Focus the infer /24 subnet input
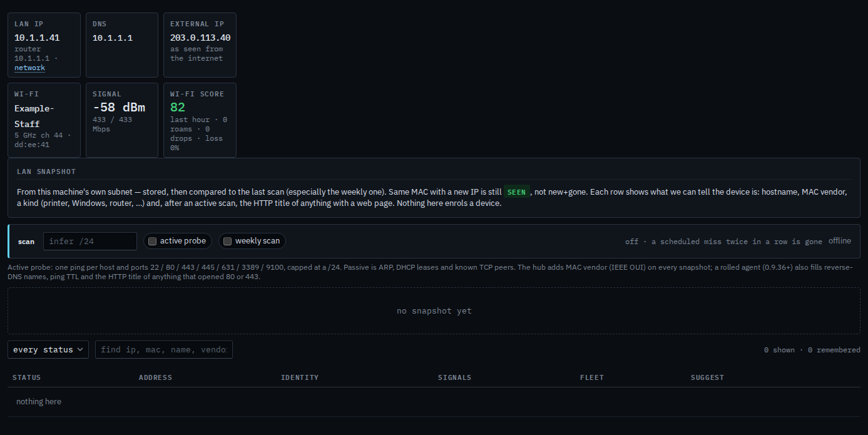The image size is (868, 435). point(90,241)
